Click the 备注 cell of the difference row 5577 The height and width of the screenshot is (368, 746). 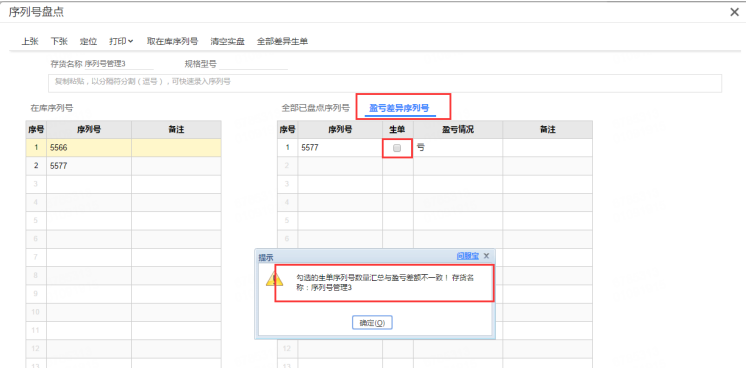click(548, 148)
